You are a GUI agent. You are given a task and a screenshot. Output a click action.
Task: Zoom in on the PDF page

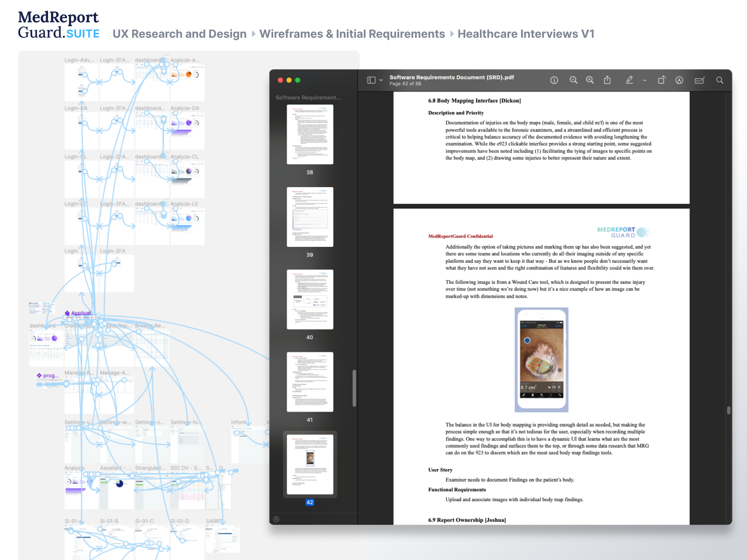point(590,80)
